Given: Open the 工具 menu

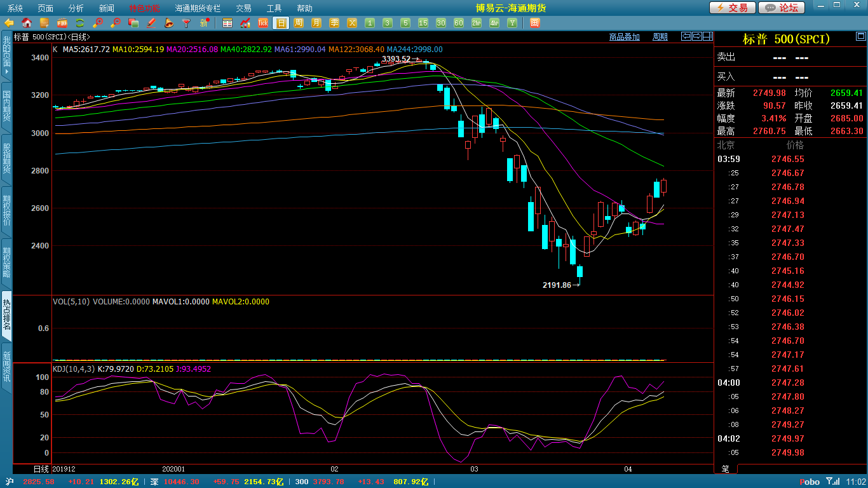Looking at the screenshot, I should click(x=275, y=8).
